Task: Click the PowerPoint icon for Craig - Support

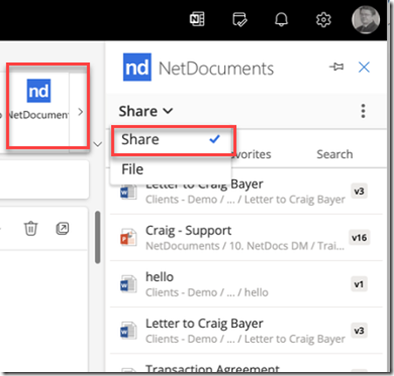Action: [128, 238]
